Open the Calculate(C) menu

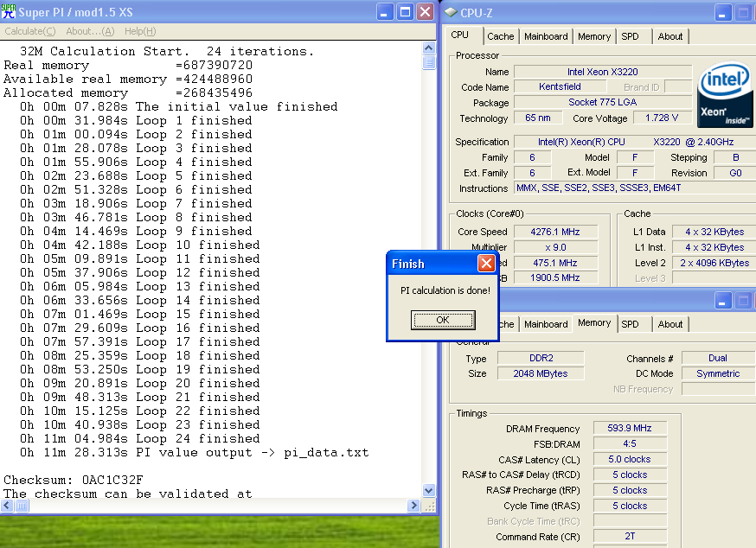click(30, 31)
